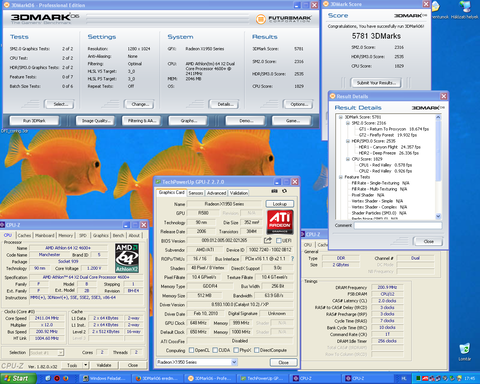The width and height of the screenshot is (480, 384).
Task: Switch to the Validation tab in GPU-Z
Action: click(239, 193)
